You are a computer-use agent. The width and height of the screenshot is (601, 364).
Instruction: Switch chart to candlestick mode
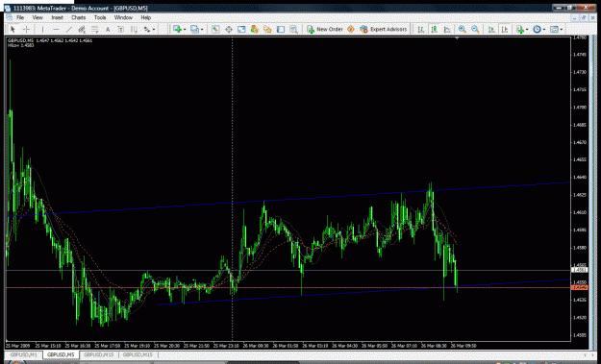[x=434, y=29]
